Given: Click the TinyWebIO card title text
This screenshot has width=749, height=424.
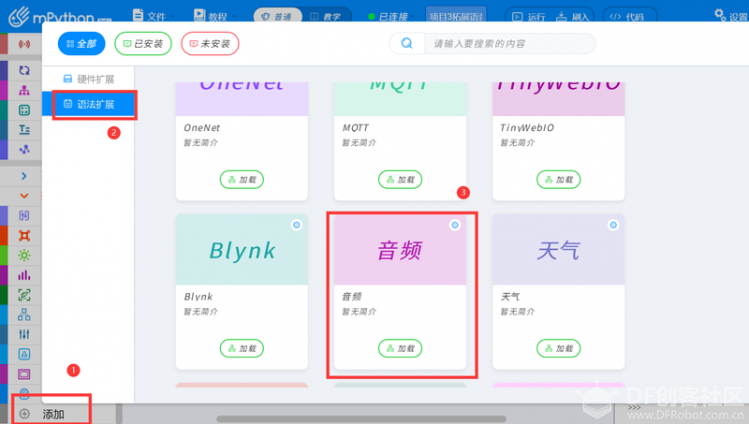Looking at the screenshot, I should 527,128.
